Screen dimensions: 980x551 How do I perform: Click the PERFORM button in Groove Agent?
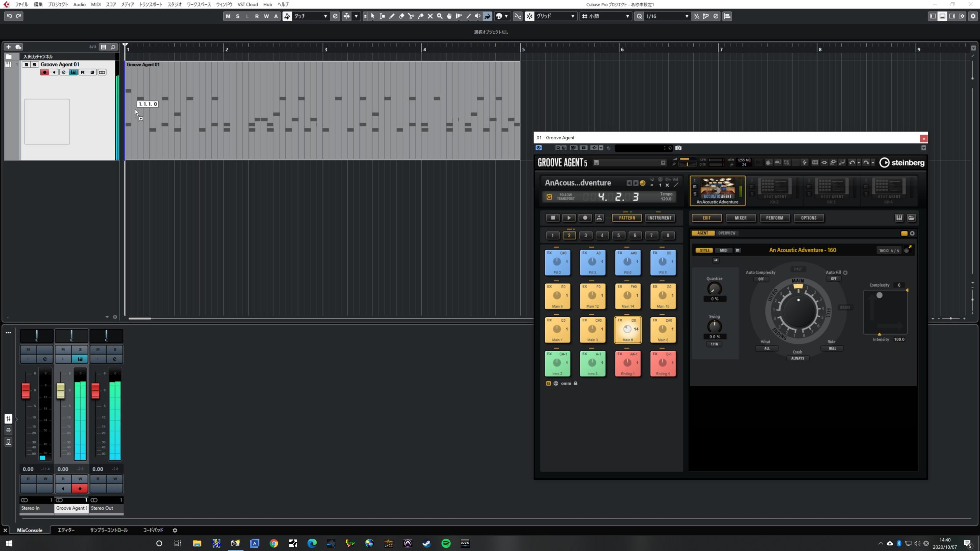[x=775, y=218]
